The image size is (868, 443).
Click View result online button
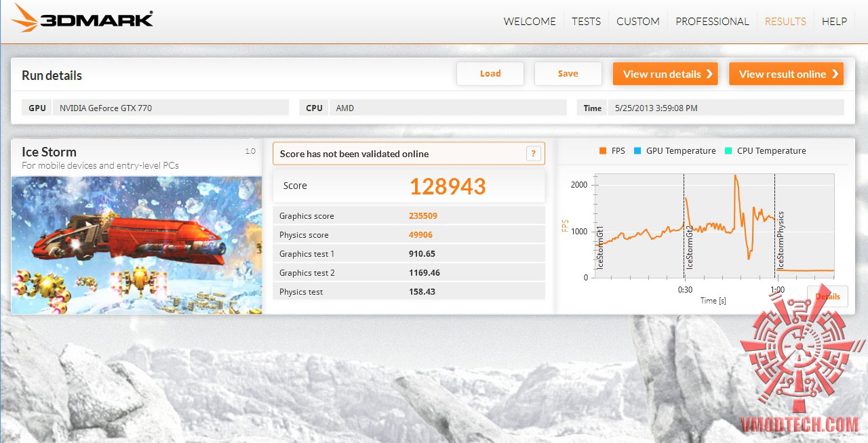tap(787, 74)
